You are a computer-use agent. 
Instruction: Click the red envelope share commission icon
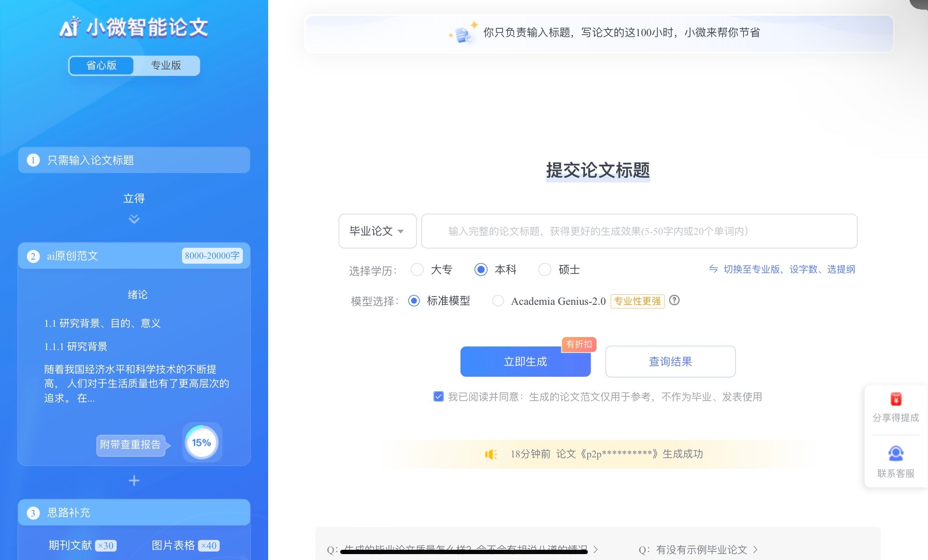click(x=895, y=399)
